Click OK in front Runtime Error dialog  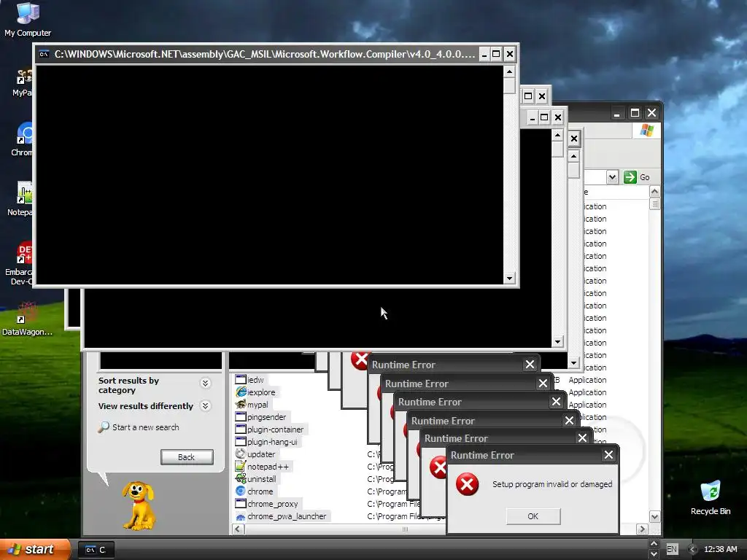pos(533,516)
